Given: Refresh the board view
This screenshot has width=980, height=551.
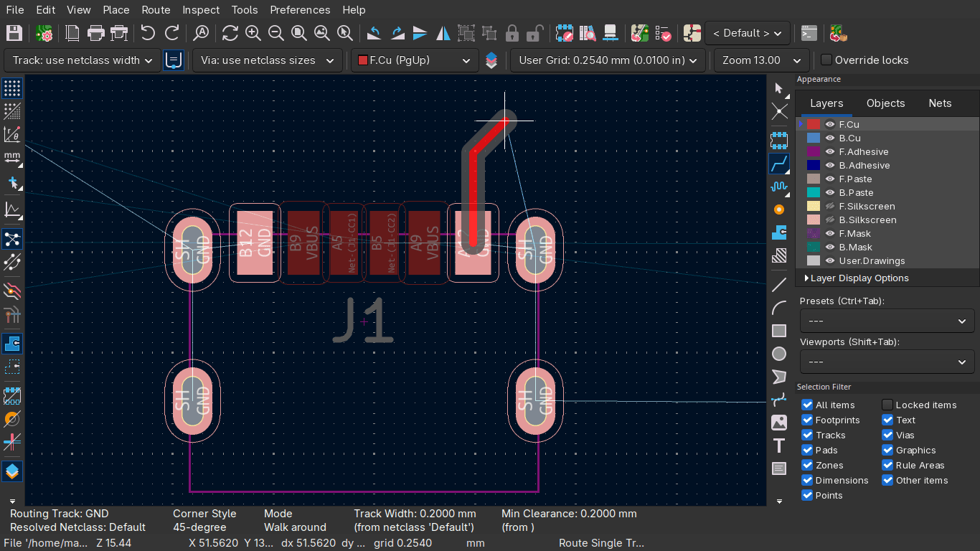Looking at the screenshot, I should 230,33.
